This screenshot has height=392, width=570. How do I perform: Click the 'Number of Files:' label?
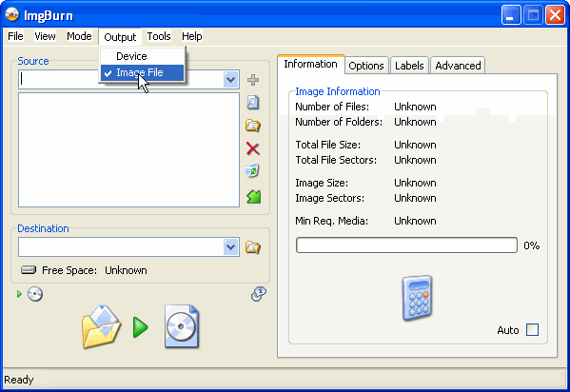(x=332, y=107)
